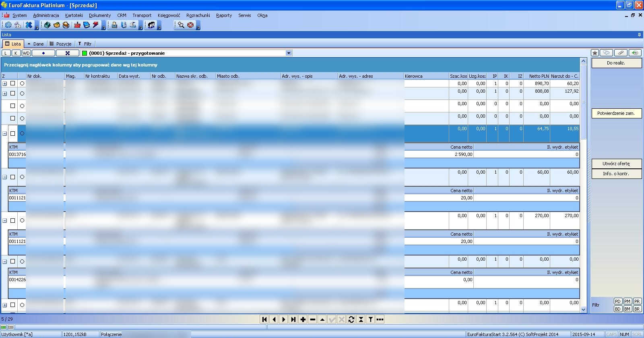Click the star favorites icon button
Image resolution: width=644 pixels, height=338 pixels.
pyautogui.click(x=595, y=53)
